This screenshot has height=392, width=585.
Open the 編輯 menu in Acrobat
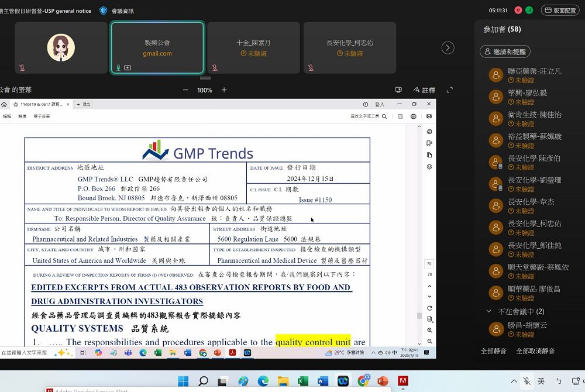(x=6, y=116)
